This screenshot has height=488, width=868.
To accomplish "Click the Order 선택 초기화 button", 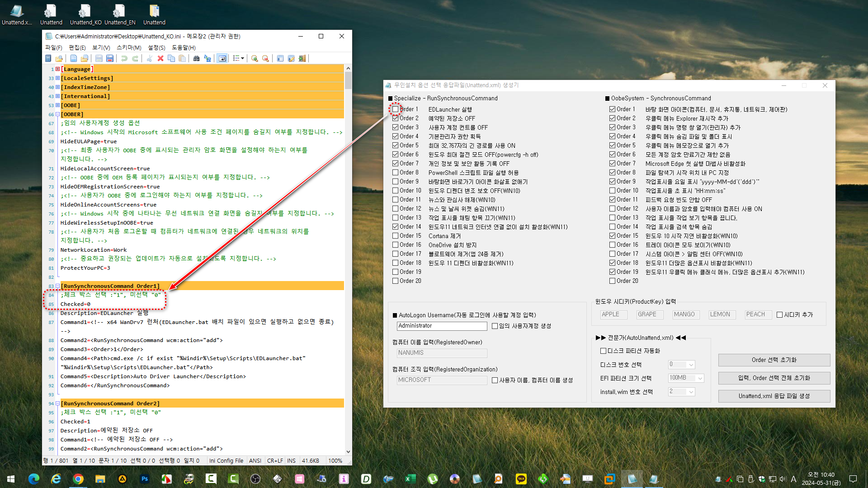I will 774,360.
